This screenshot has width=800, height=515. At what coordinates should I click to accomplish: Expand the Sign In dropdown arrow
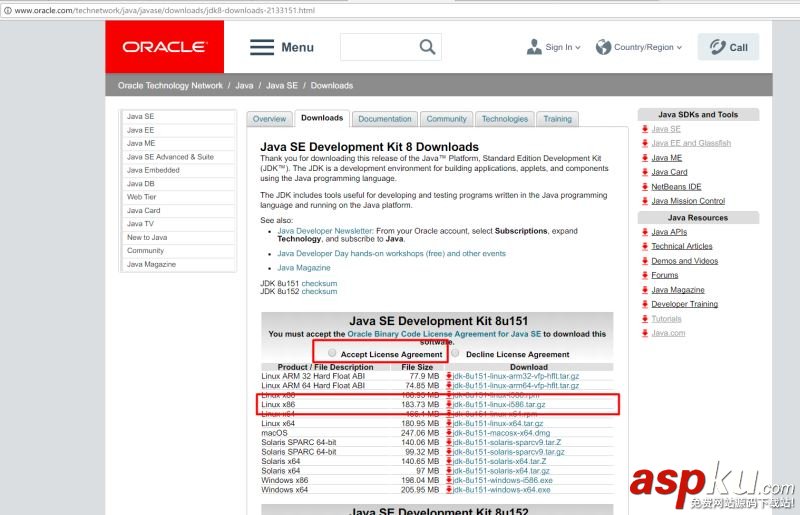(x=578, y=47)
